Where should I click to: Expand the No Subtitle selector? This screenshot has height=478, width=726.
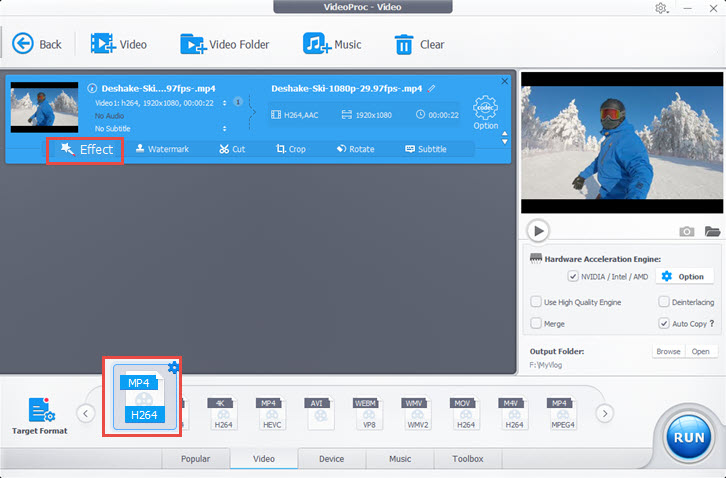(224, 128)
